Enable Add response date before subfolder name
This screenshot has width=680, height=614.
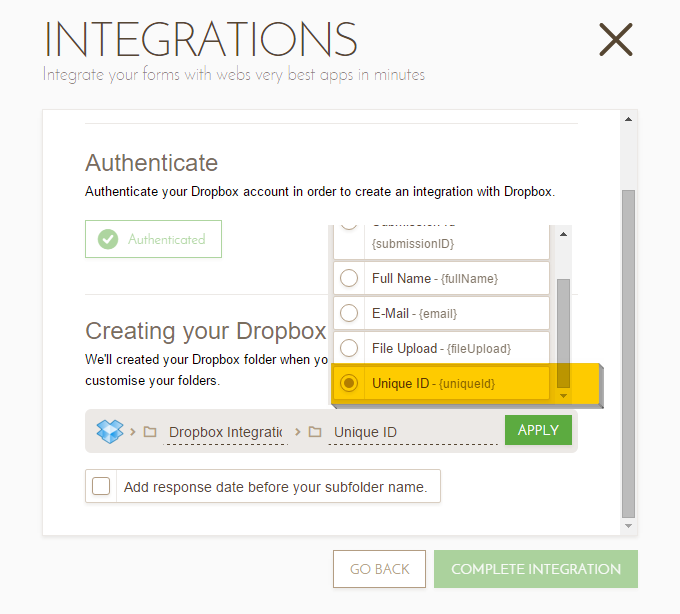pyautogui.click(x=101, y=487)
